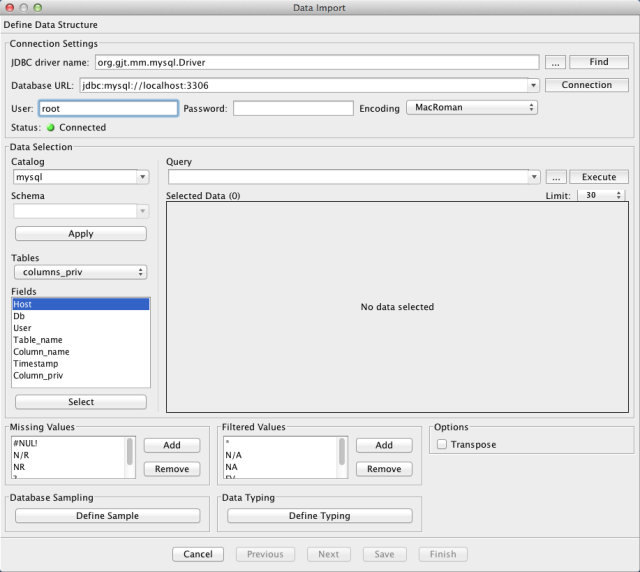
Task: Focus the JDBC driver name field
Action: click(317, 62)
